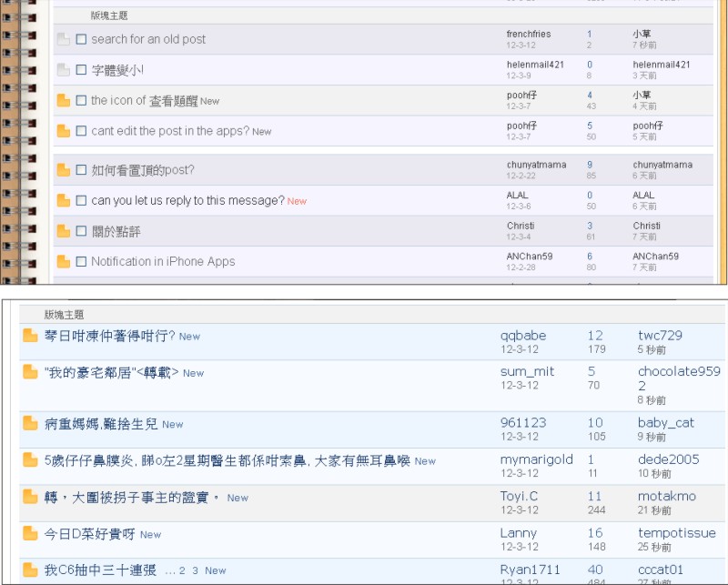Open reply count 9 for '如何看置頂的post?'
This screenshot has height=585, width=728.
pos(590,165)
